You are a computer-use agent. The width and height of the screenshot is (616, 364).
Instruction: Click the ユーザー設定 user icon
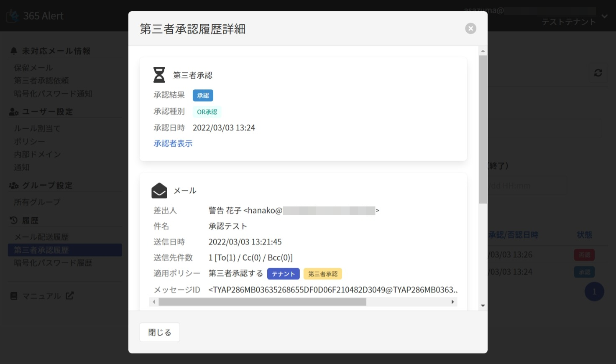tap(14, 112)
